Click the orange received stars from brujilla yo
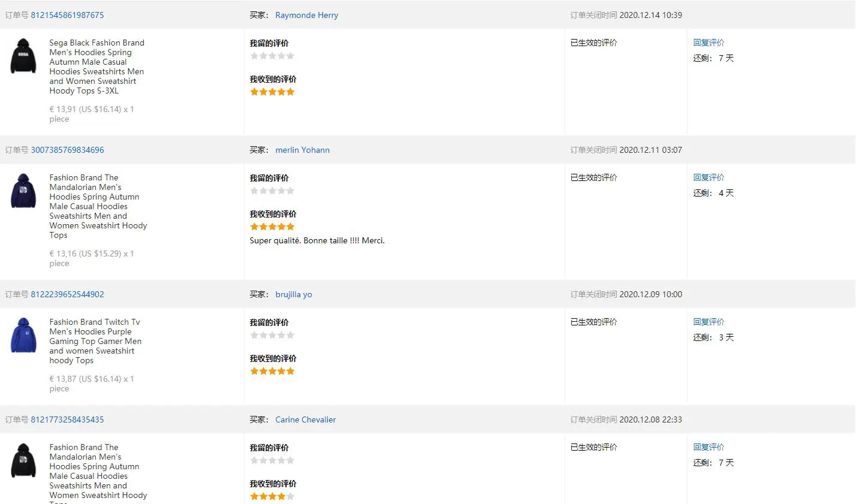856x504 pixels. pyautogui.click(x=272, y=371)
